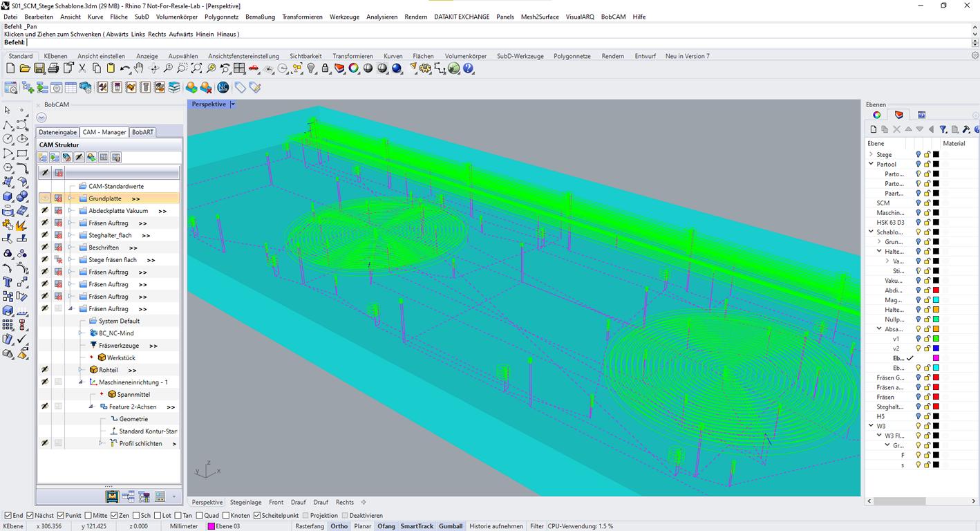This screenshot has width=980, height=531.
Task: Expand the Stege layer
Action: pos(871,154)
